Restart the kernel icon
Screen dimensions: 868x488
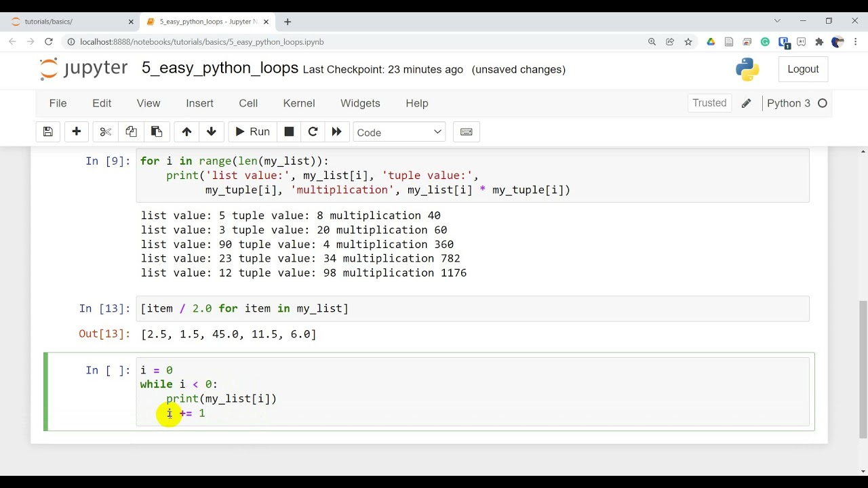(313, 132)
